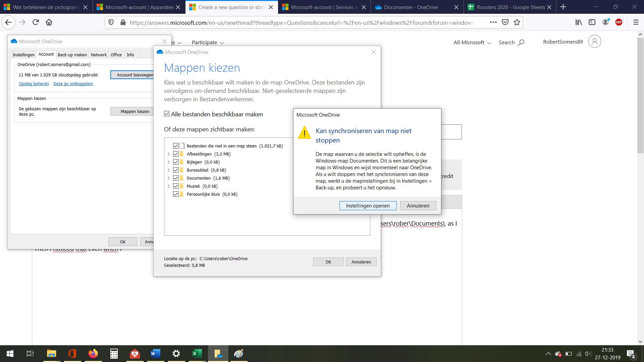Toggle 'Alle bestanden beschikbaar maken' checkbox
Screen dimensions: 644x362
(x=167, y=114)
